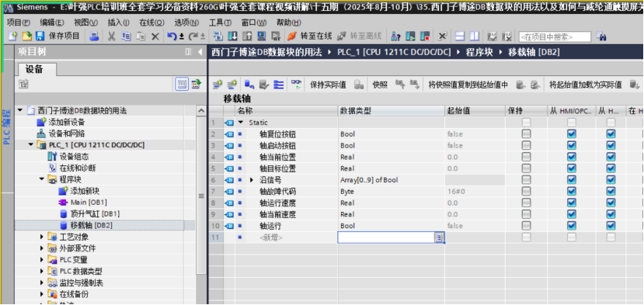Viewport: 644px width, 305px height.
Task: Open the 项目(P) menu
Action: coord(19,23)
